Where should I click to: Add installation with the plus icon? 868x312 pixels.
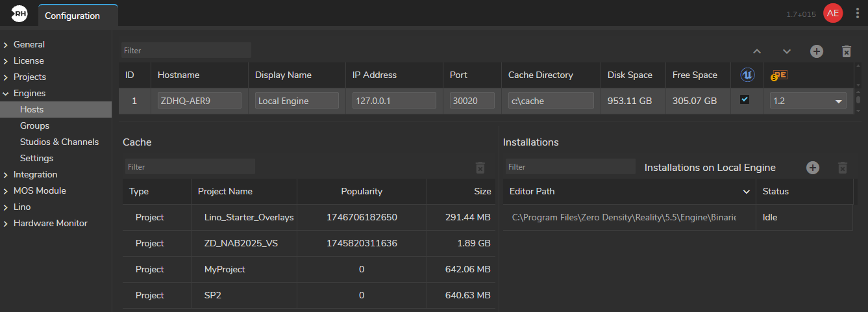[x=813, y=168]
